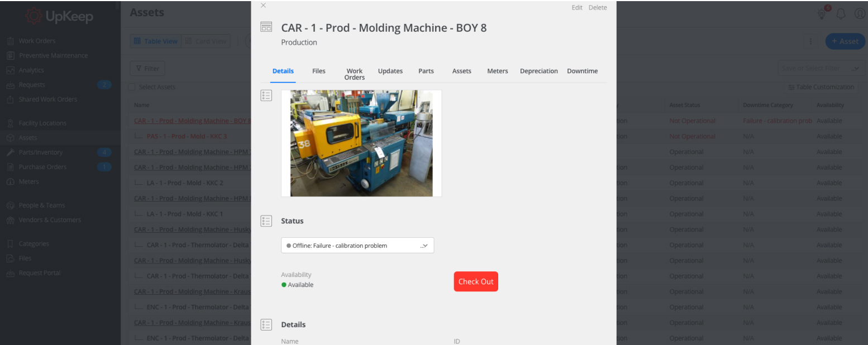Click the list icon beside Details heading
This screenshot has height=345, width=868.
point(266,324)
